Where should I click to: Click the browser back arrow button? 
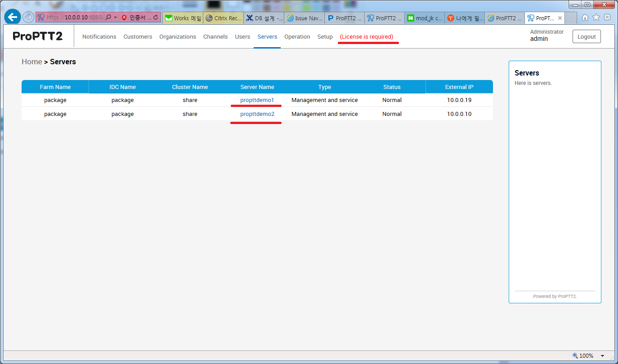point(13,18)
